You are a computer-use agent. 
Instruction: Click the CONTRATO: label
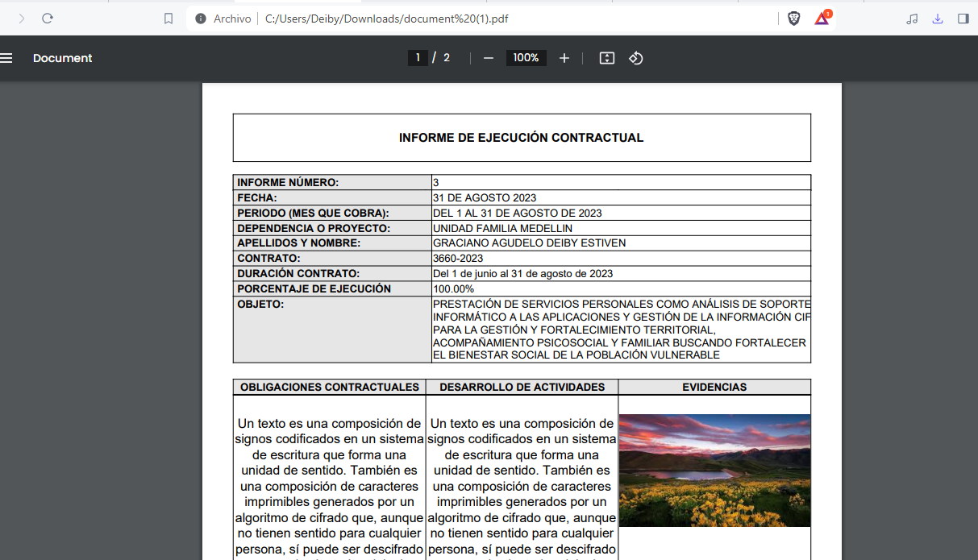click(x=268, y=259)
